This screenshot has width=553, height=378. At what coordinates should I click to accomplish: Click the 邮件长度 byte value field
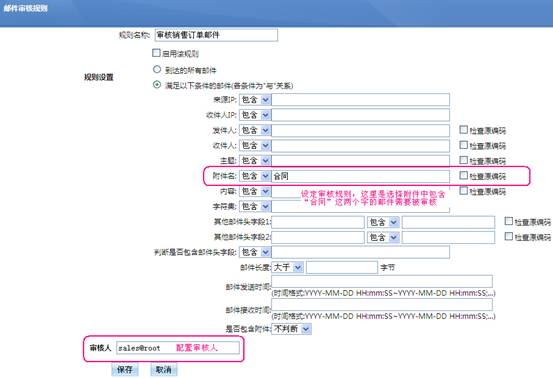pos(342,267)
